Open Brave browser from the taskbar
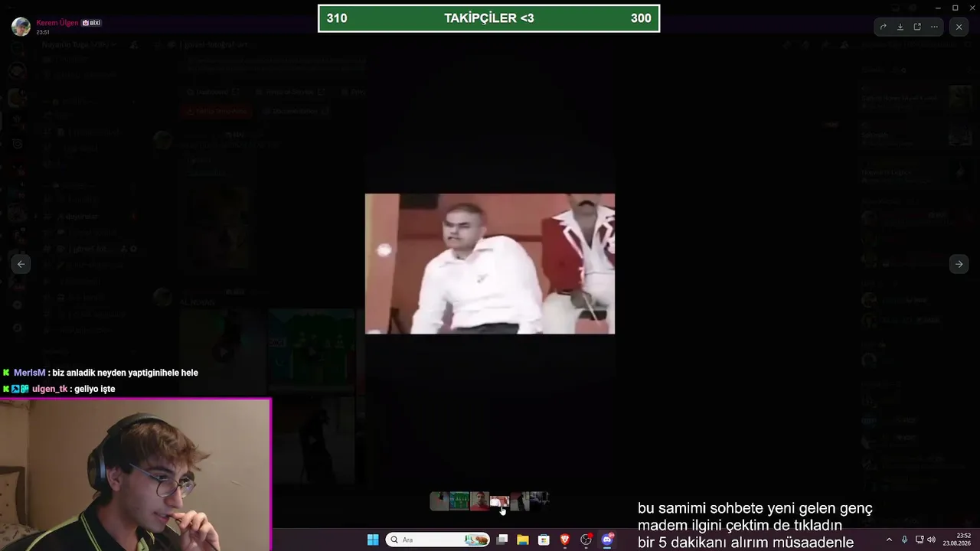Viewport: 980px width, 551px height. [565, 540]
